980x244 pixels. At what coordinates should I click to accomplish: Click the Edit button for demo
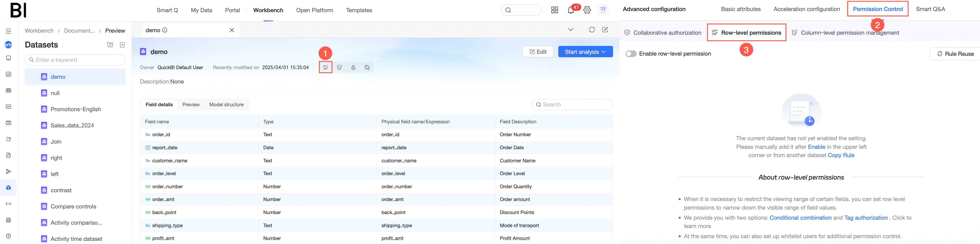538,52
